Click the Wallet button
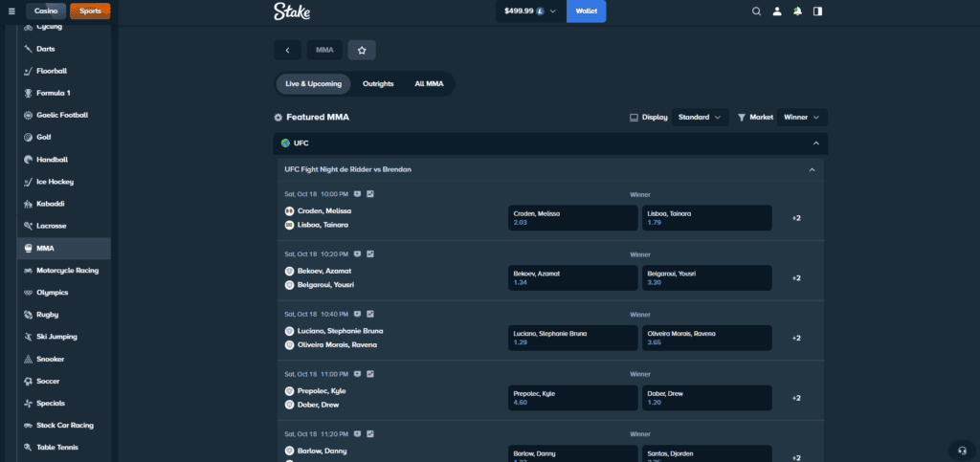 pos(586,11)
